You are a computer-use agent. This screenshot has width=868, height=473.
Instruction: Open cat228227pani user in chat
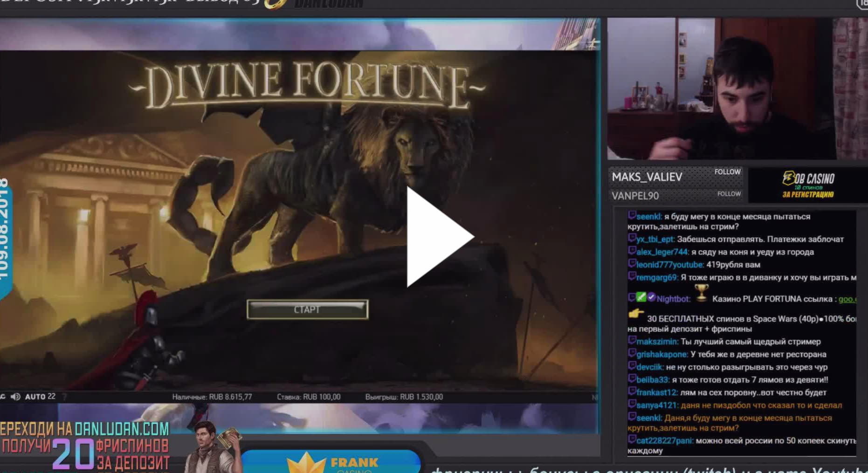[665, 441]
